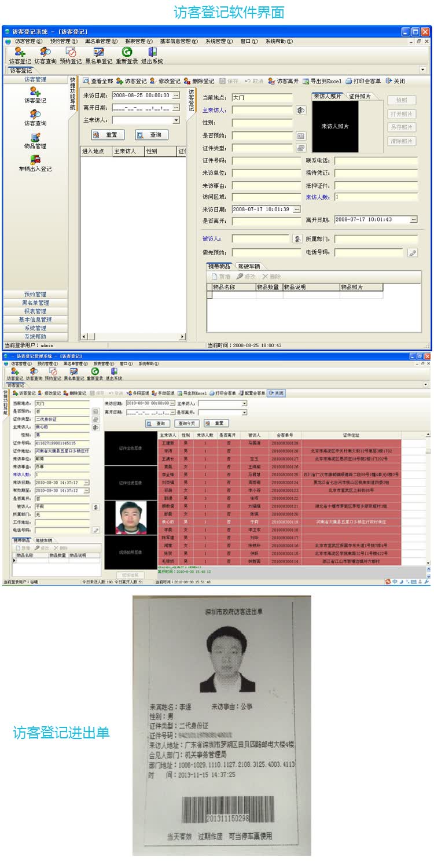The height and width of the screenshot is (868, 434).
Task: Click icon beside 是否预约 field in upper form
Action: [301, 136]
